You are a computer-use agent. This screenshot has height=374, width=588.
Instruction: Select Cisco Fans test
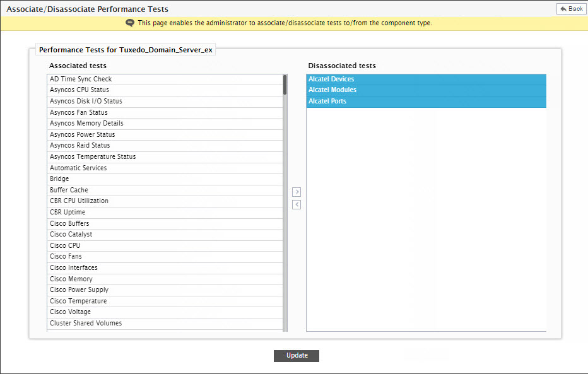click(165, 256)
